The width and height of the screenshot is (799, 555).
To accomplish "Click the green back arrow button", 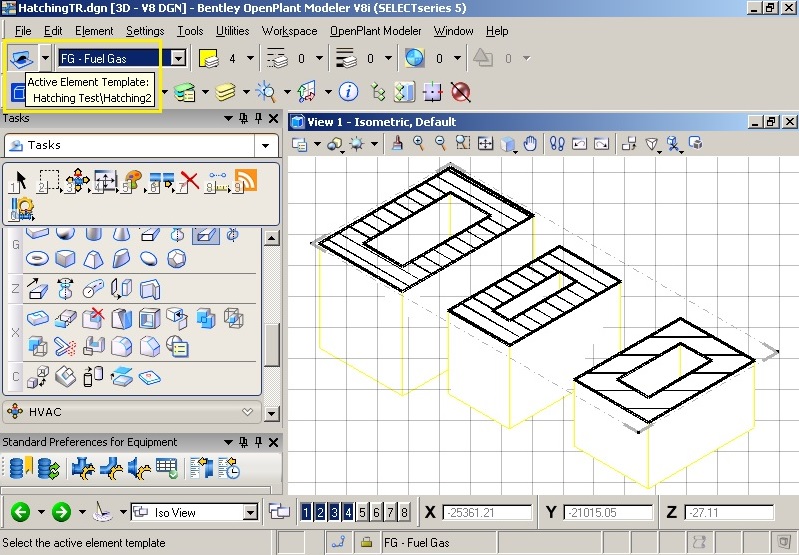I will (20, 512).
